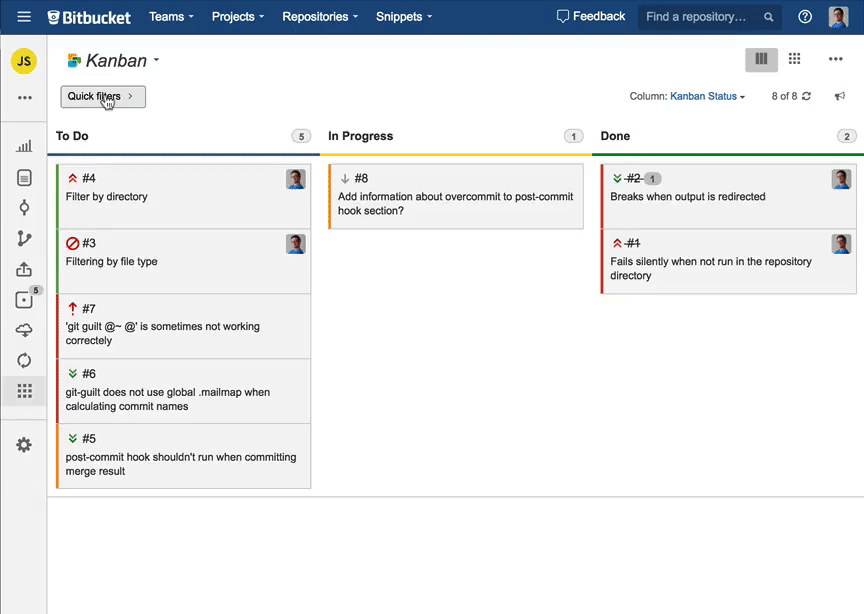864x614 pixels.
Task: Open issue #8 about overcommit information
Action: click(x=456, y=196)
